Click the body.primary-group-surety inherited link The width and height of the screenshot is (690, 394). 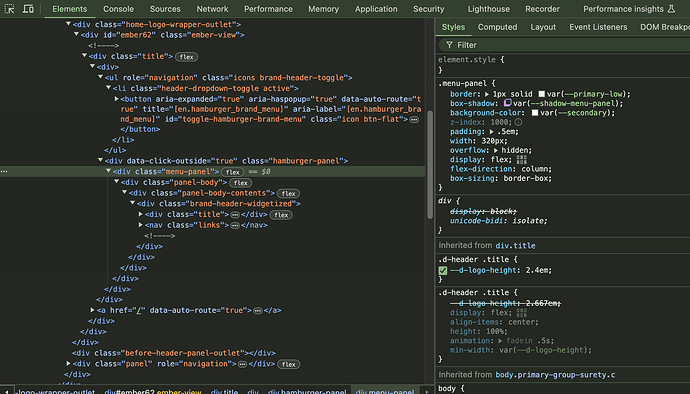pyautogui.click(x=555, y=375)
